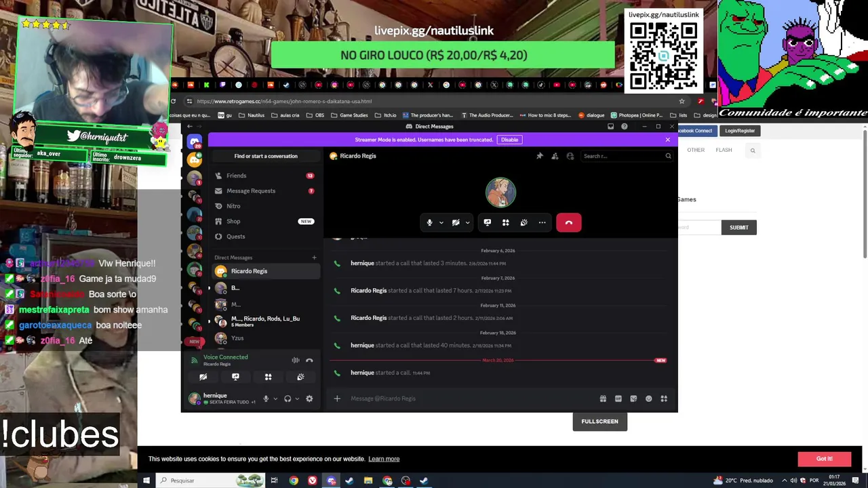Hang up with the red disconnect button

[568, 222]
